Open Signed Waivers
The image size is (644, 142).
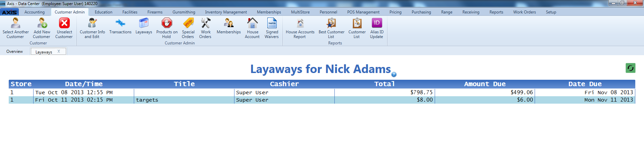[x=272, y=28]
